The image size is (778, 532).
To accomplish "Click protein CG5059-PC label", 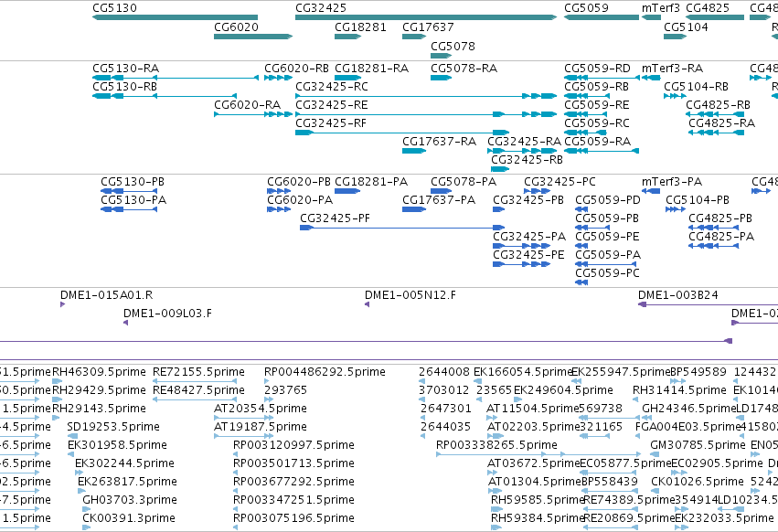I will pos(608,273).
